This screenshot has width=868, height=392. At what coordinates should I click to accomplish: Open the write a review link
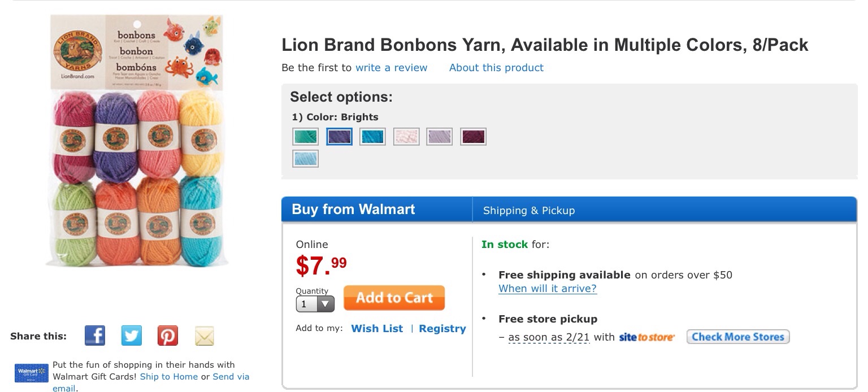pyautogui.click(x=391, y=68)
